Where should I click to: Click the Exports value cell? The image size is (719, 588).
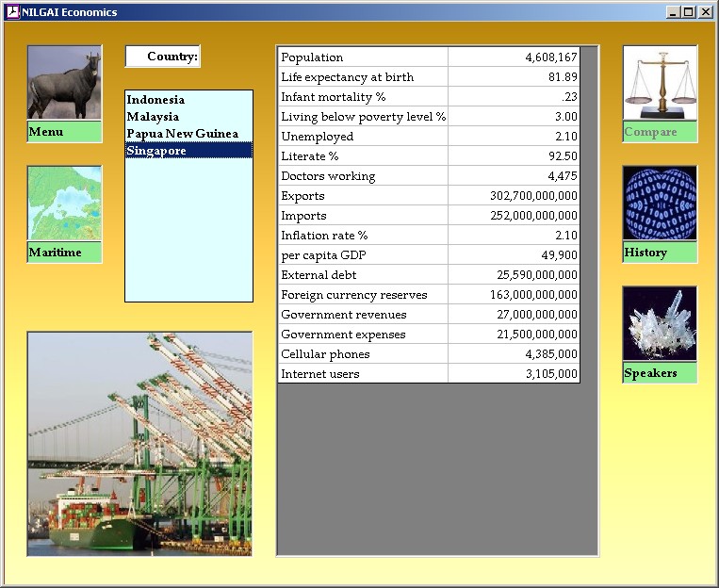[x=514, y=196]
